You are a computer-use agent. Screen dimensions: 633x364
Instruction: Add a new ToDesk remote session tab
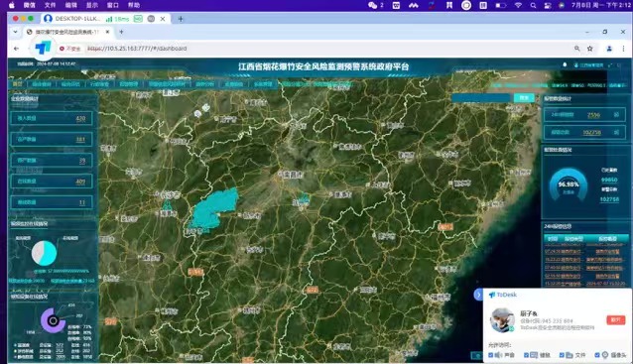pyautogui.click(x=181, y=19)
